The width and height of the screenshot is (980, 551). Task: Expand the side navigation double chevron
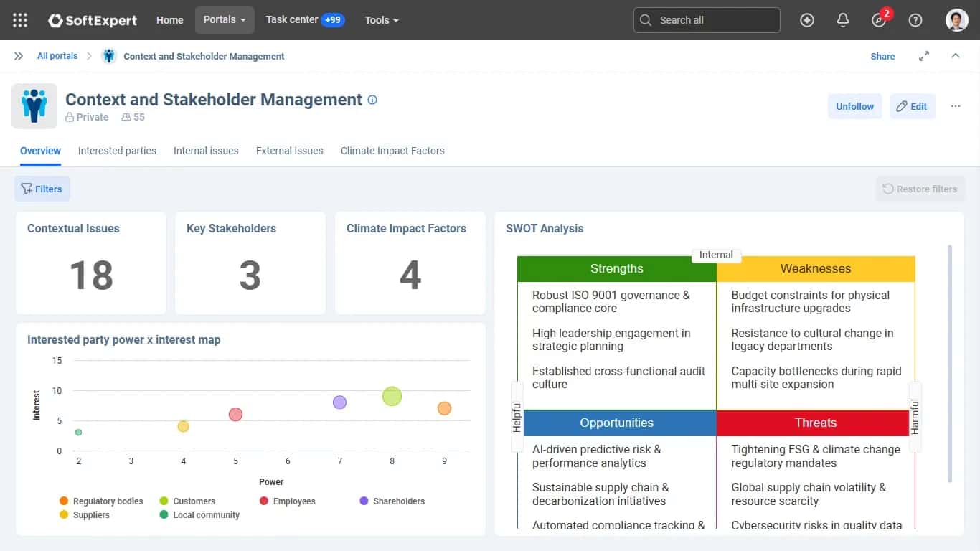(19, 56)
